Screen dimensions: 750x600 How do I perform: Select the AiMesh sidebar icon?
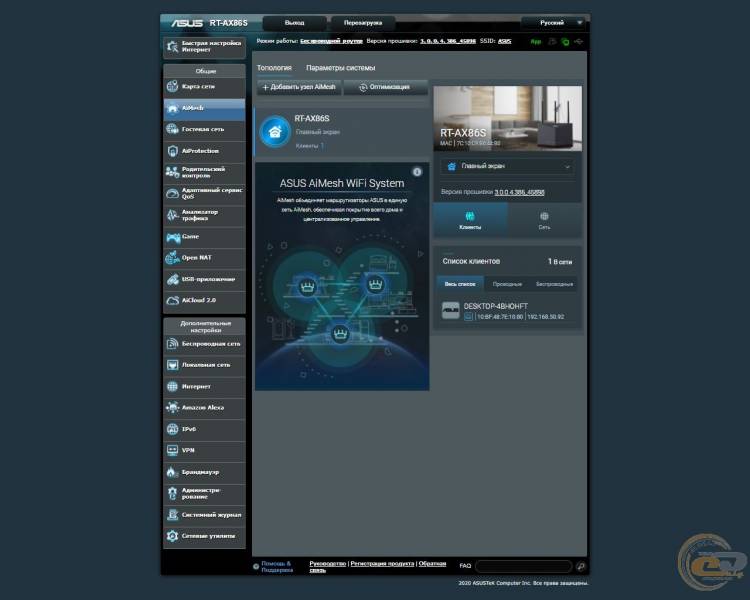tap(172, 108)
